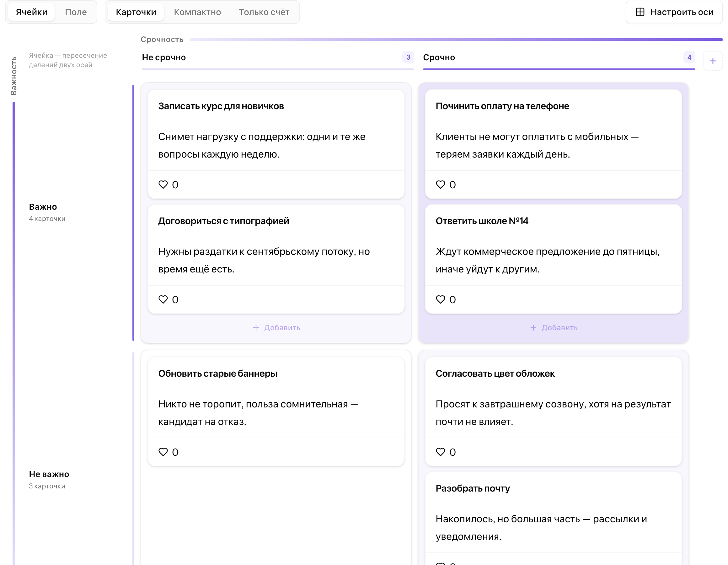Open Настроить оси settings
Viewport: 728px width, 565px height.
point(674,12)
